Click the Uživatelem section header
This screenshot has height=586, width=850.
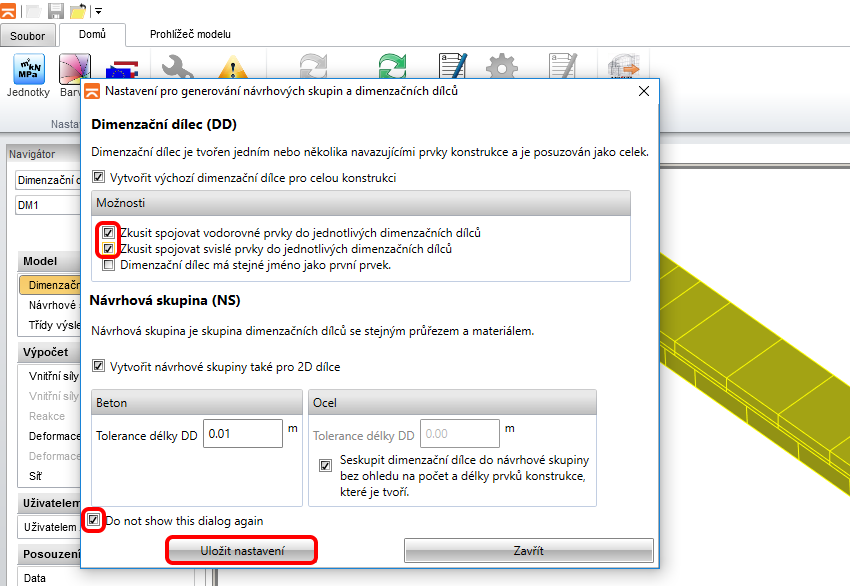coord(49,504)
